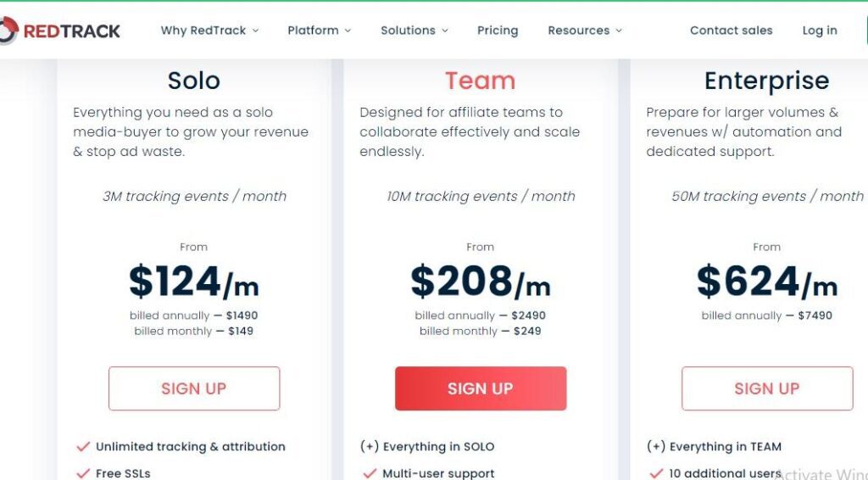Click the checkmark beside Unlimited tracking & attribution
The image size is (868, 480).
83,447
